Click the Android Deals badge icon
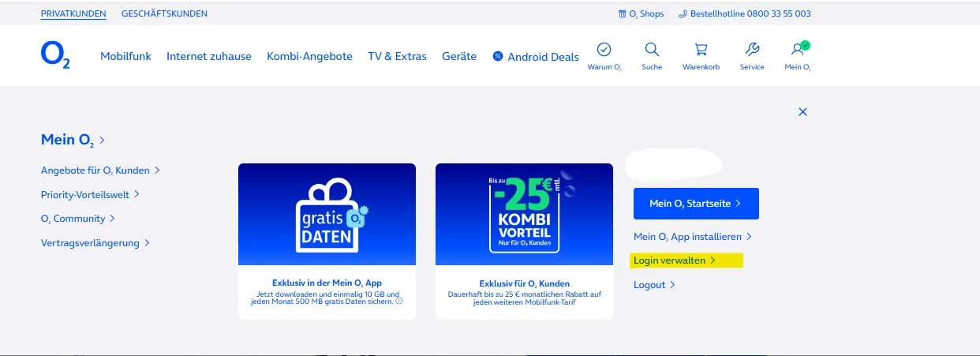The width and height of the screenshot is (980, 356). [498, 57]
